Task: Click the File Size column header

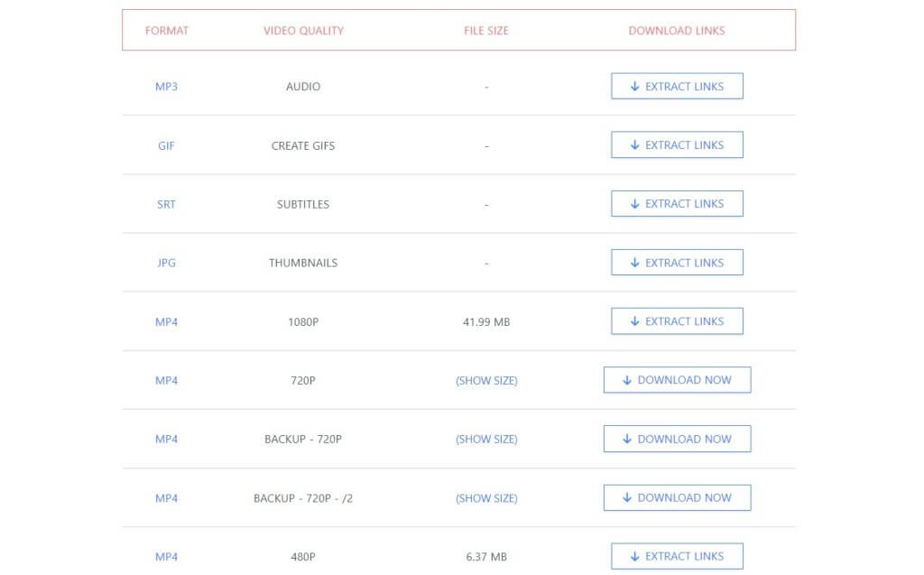Action: (x=486, y=31)
